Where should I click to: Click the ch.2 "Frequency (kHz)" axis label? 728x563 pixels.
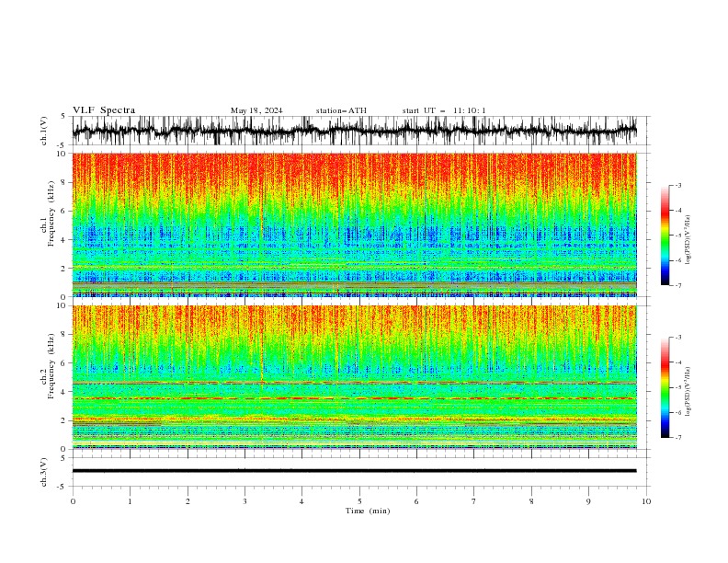[51, 365]
